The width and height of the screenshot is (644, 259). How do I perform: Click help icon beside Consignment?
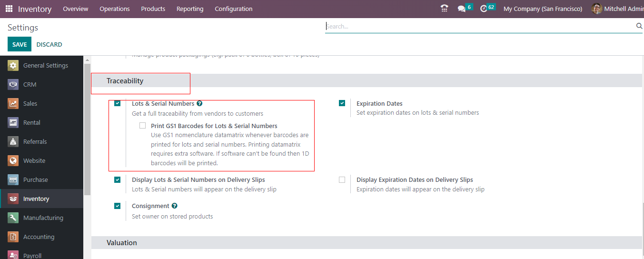point(175,206)
